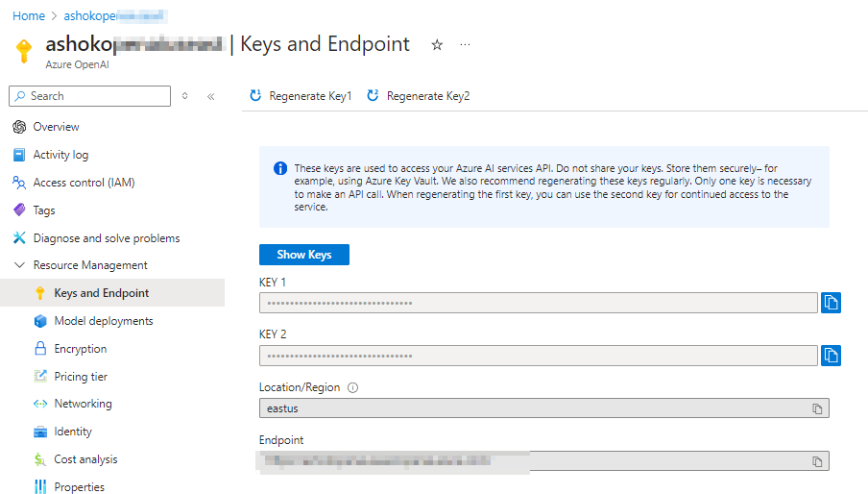
Task: Click the Location/Region info tooltip icon
Action: [352, 387]
